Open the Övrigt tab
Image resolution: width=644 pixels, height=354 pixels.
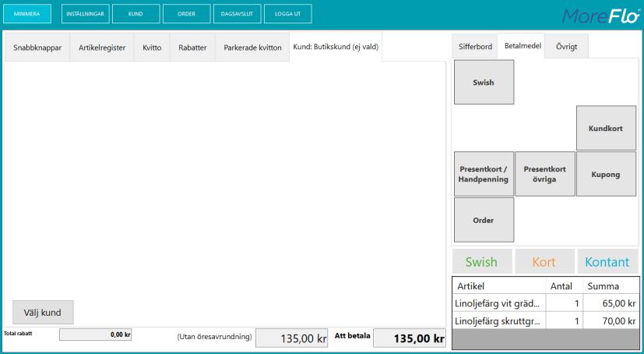pos(567,47)
